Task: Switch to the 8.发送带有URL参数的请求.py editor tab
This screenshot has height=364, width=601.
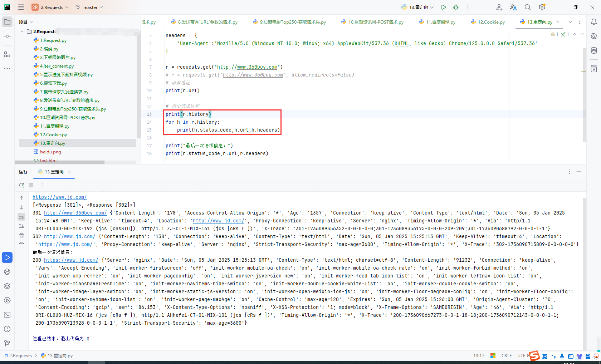Action: click(x=204, y=22)
